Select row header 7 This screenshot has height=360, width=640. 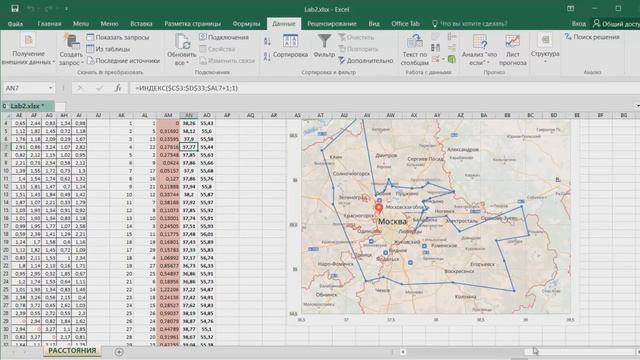[6, 147]
